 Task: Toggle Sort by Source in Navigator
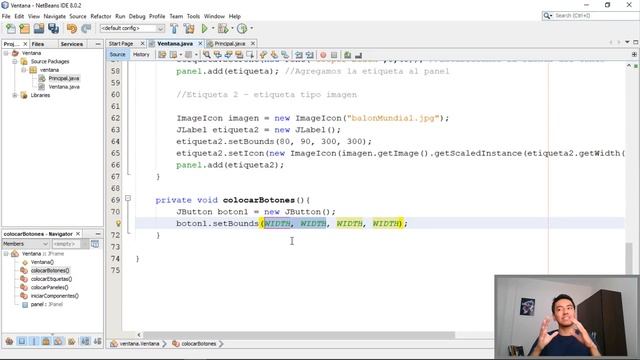pos(98,341)
